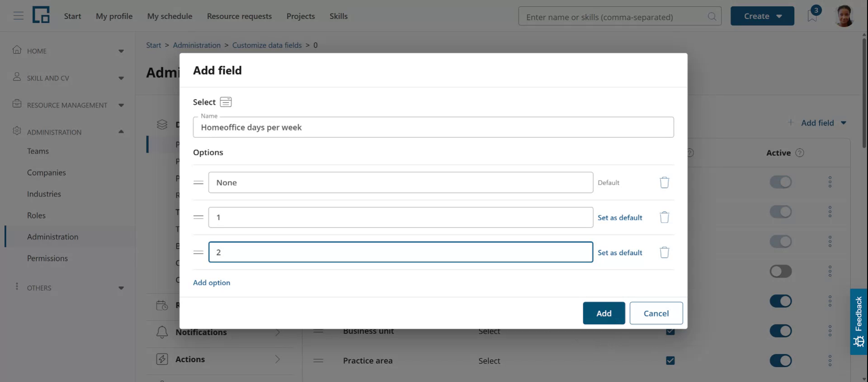The width and height of the screenshot is (868, 382).
Task: Click the search magnifier icon
Action: [x=712, y=17]
